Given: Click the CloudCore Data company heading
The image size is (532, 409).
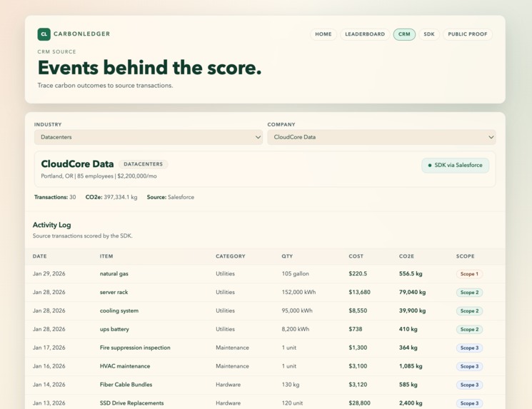Looking at the screenshot, I should [77, 163].
